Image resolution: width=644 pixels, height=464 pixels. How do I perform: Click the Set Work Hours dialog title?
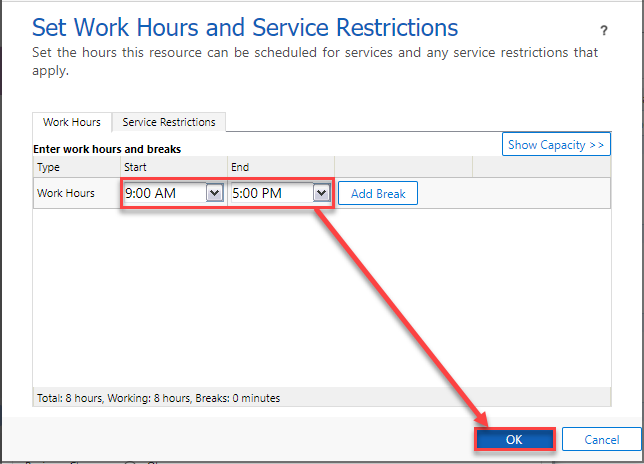tap(245, 27)
